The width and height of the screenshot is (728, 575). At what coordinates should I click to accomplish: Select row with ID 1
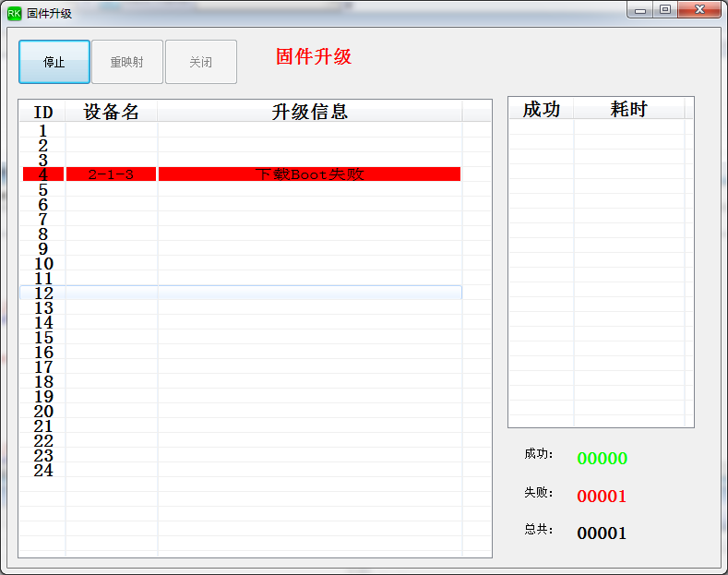pos(241,130)
